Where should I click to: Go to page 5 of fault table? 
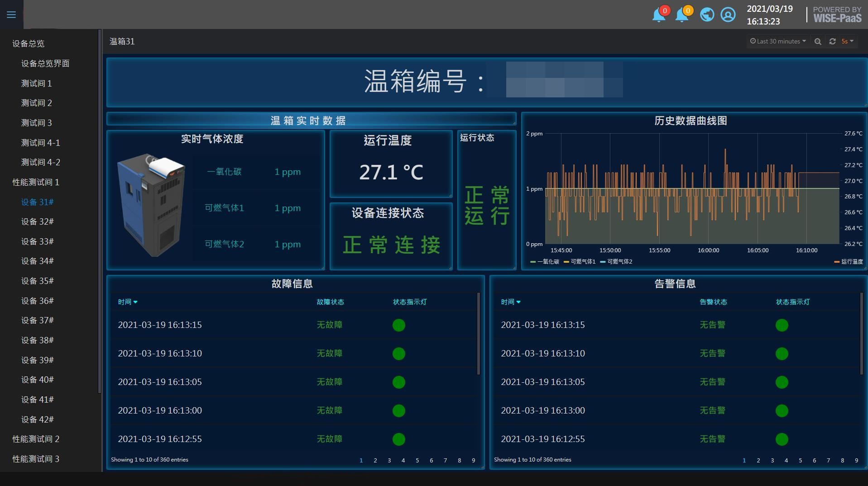417,460
